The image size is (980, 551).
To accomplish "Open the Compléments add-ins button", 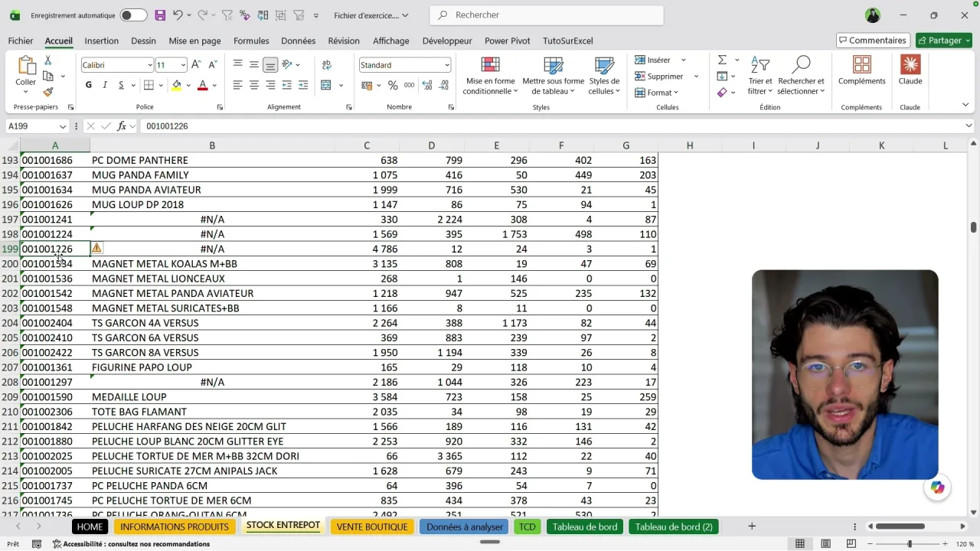I will pyautogui.click(x=862, y=70).
